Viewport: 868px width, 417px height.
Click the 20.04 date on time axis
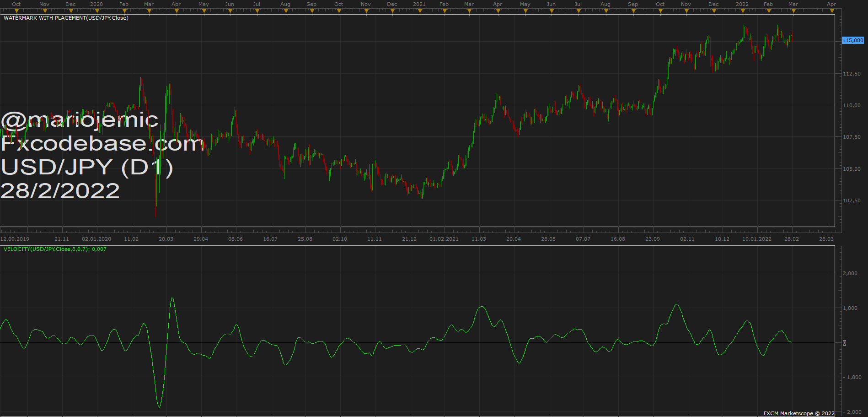(514, 239)
